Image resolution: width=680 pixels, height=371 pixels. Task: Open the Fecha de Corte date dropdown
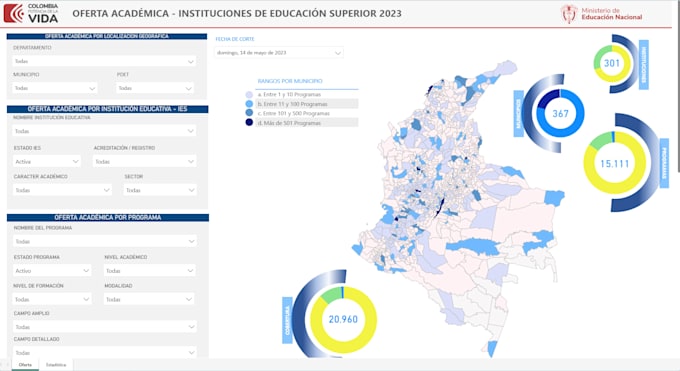[279, 53]
